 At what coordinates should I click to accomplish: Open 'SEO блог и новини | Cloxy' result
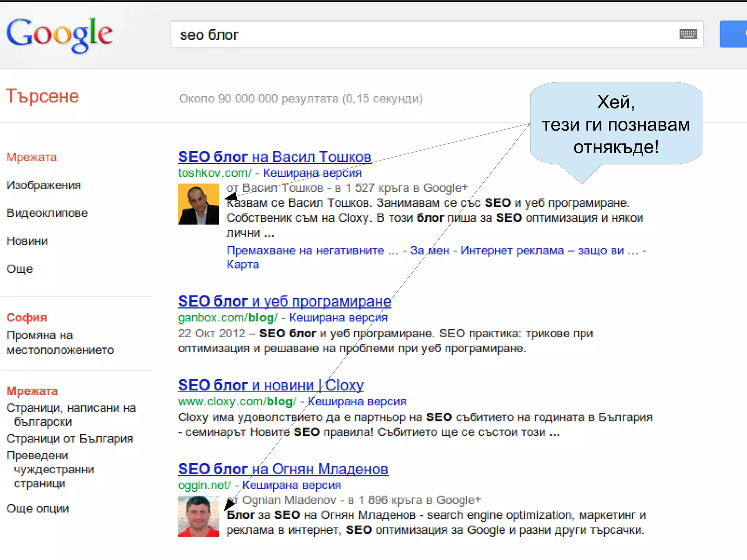tap(271, 385)
